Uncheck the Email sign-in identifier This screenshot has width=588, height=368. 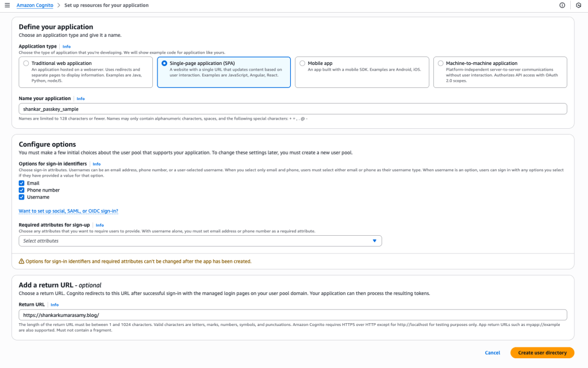coord(22,183)
